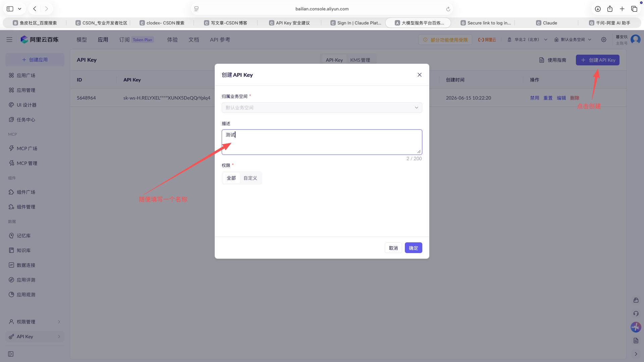
Task: Open 应用观测 in the sidebar
Action: (35, 295)
